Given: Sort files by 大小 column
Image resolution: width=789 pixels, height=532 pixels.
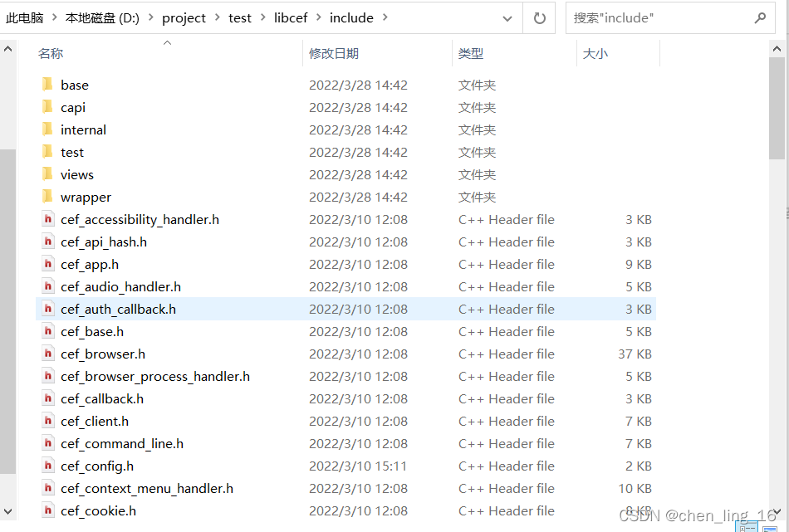Looking at the screenshot, I should pos(618,53).
